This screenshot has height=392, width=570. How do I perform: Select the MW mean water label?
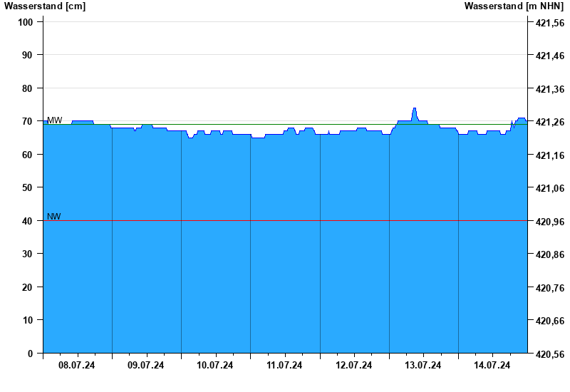click(55, 120)
